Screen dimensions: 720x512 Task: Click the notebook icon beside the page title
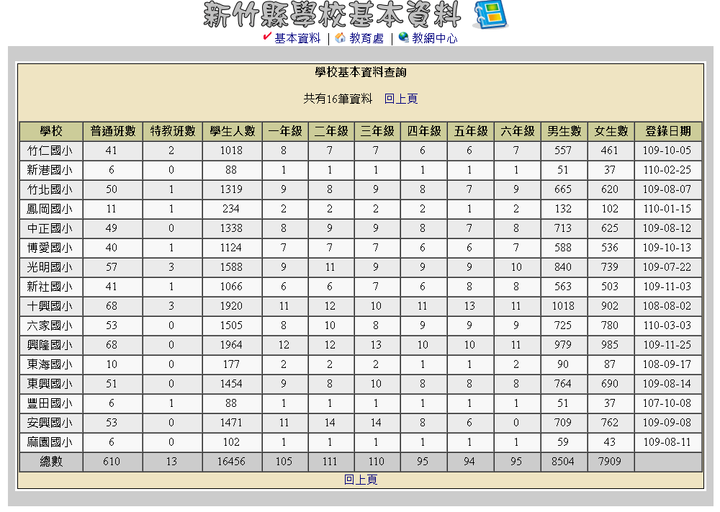[x=490, y=15]
